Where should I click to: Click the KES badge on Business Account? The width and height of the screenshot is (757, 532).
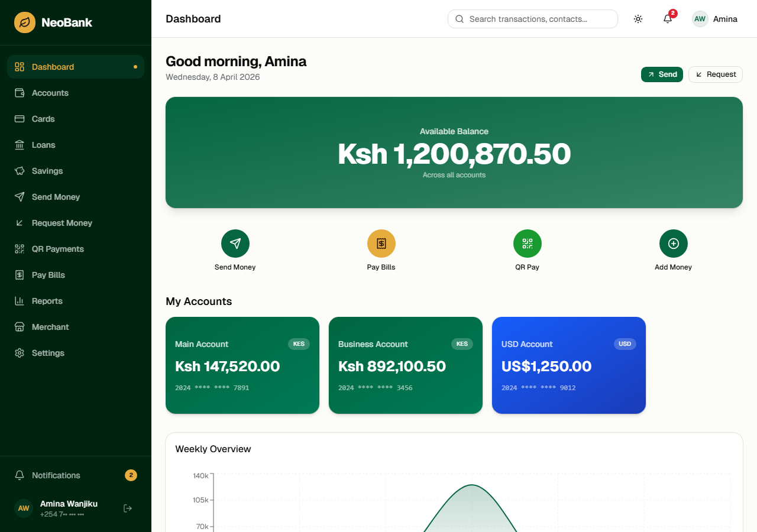[462, 344]
